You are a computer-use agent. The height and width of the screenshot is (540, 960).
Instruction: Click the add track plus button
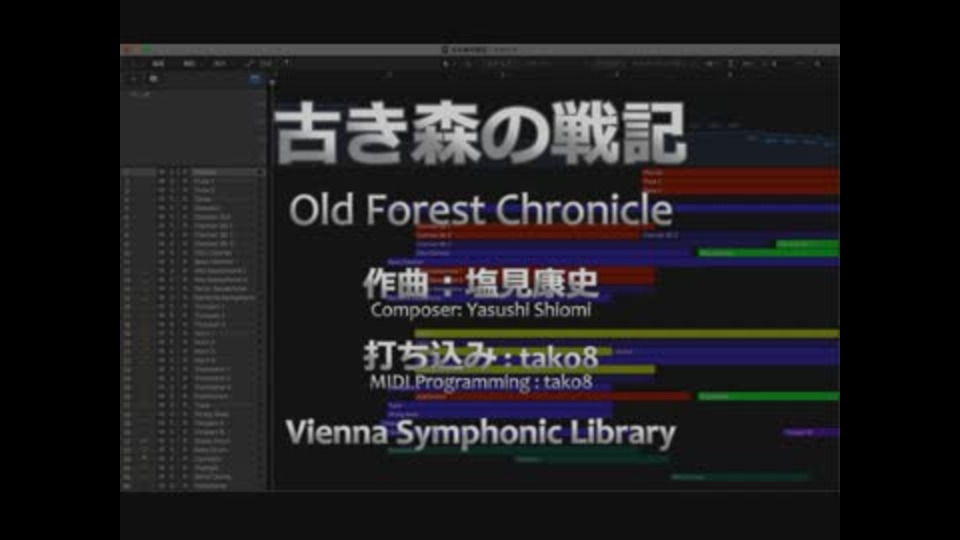coord(133,79)
